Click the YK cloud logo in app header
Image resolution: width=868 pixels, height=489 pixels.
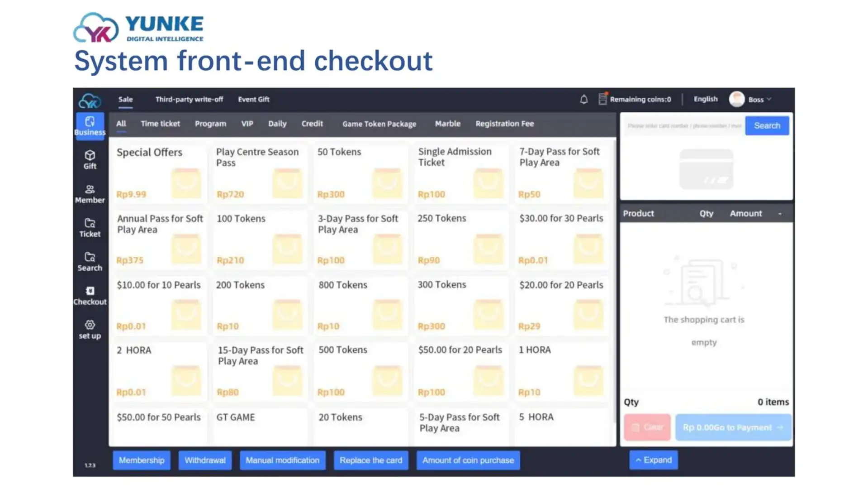click(x=90, y=101)
